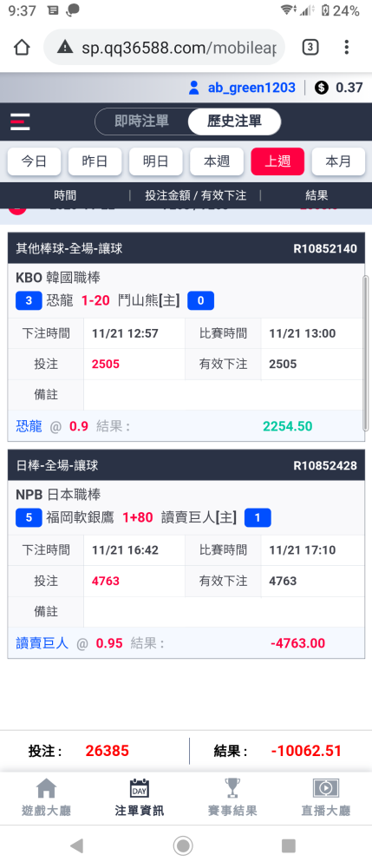372x868 pixels.
Task: Switch to 即時注單 toggle
Action: [141, 122]
